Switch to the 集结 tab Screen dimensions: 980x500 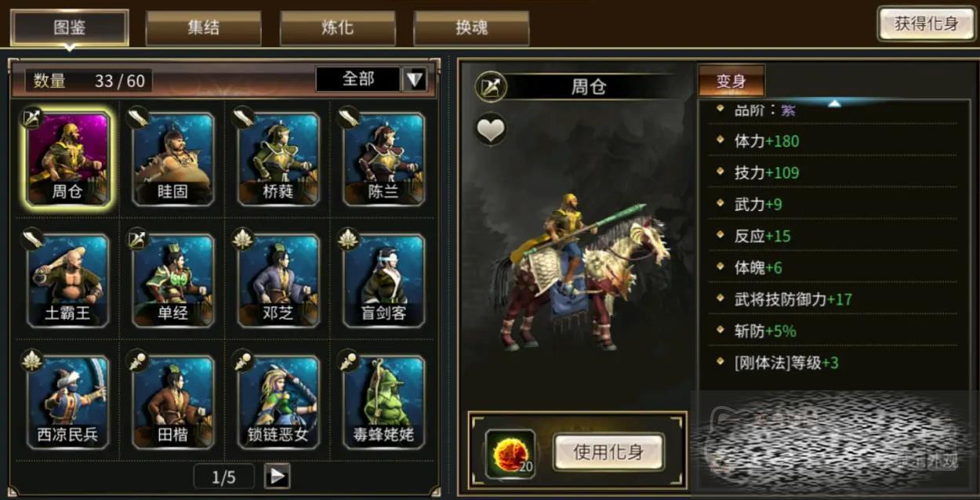[x=203, y=27]
